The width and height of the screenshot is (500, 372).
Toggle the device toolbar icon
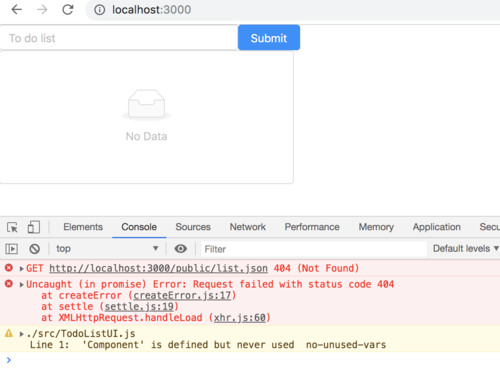[34, 227]
